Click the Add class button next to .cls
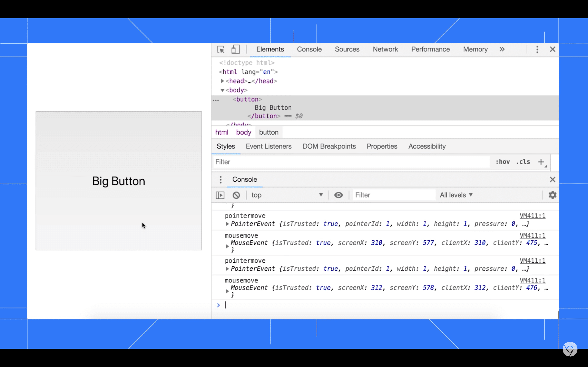Screen dimensions: 588x367 click(541, 162)
